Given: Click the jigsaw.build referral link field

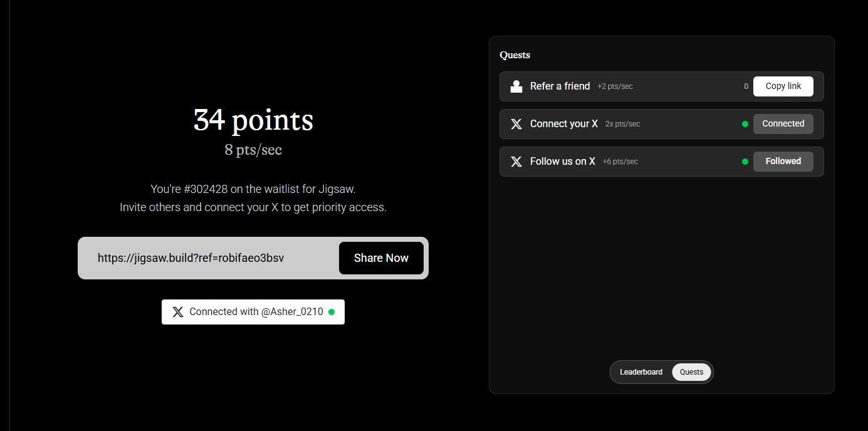Looking at the screenshot, I should click(x=191, y=258).
